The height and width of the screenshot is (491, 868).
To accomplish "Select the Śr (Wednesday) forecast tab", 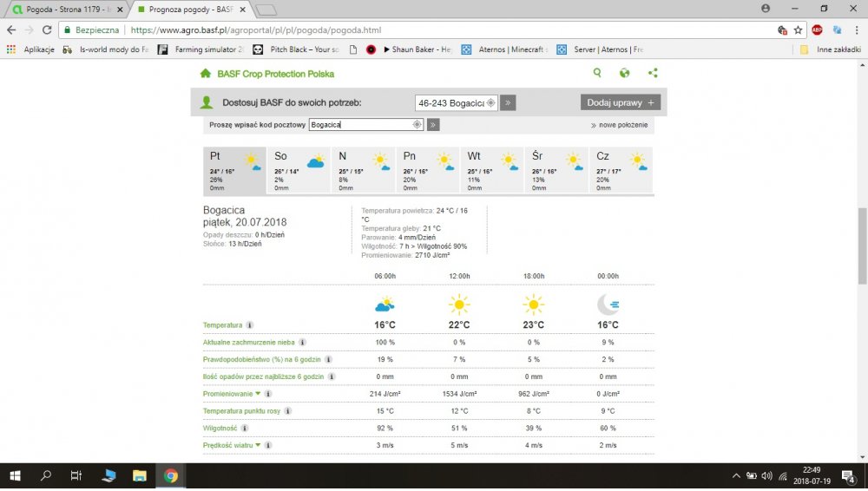I will click(x=556, y=171).
